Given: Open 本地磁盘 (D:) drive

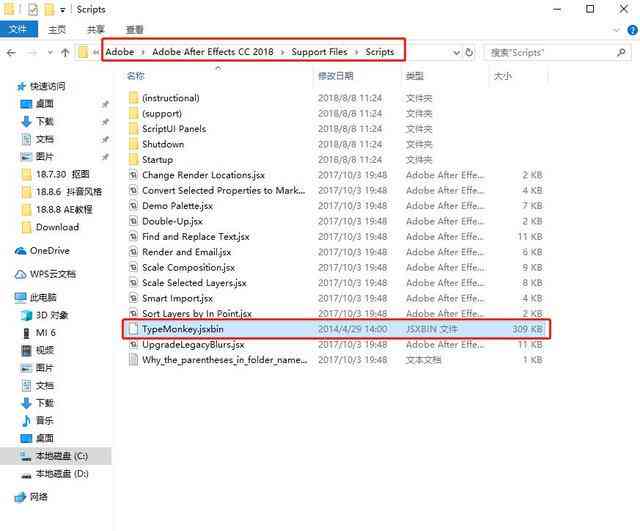Looking at the screenshot, I should coord(62,473).
